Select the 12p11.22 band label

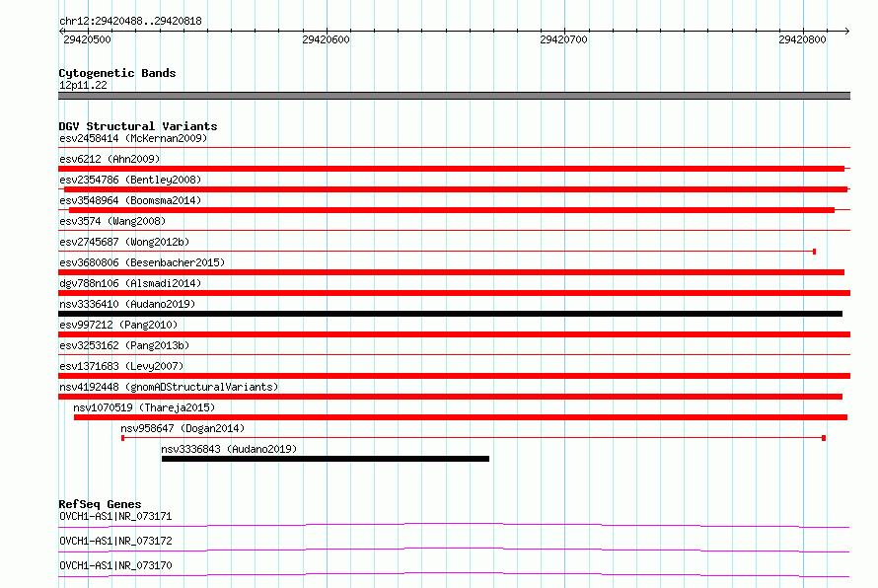click(x=83, y=85)
